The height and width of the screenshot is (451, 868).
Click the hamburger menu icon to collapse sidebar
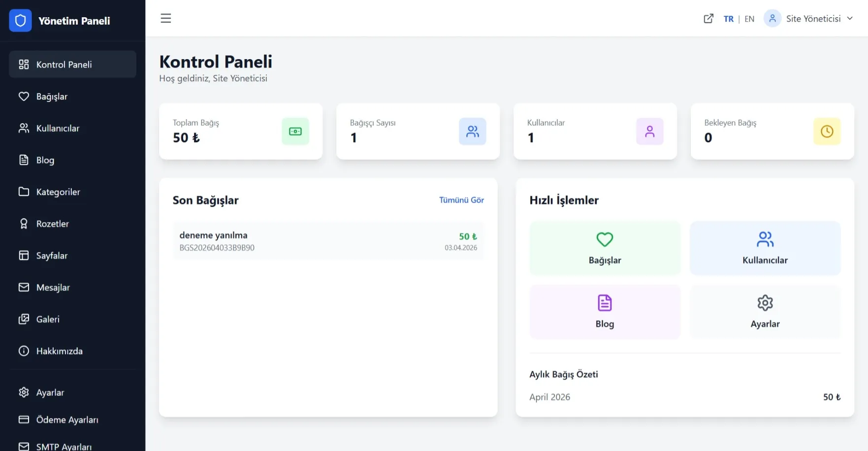coord(166,19)
